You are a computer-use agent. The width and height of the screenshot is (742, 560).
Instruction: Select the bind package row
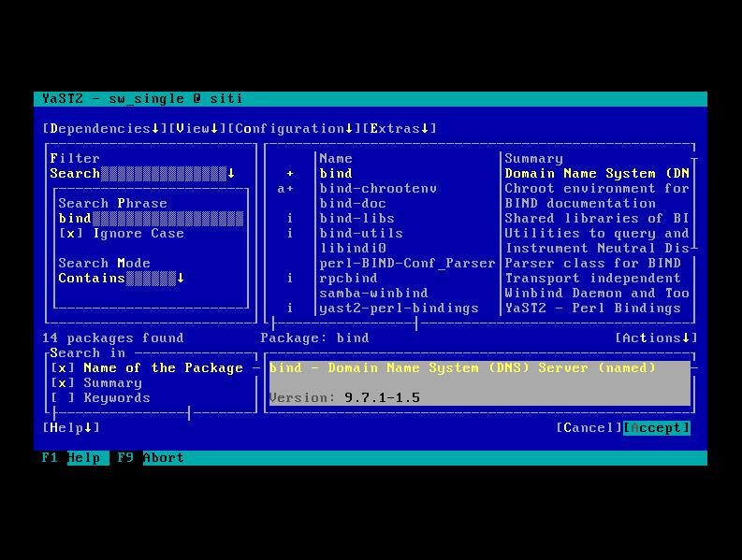(x=479, y=174)
